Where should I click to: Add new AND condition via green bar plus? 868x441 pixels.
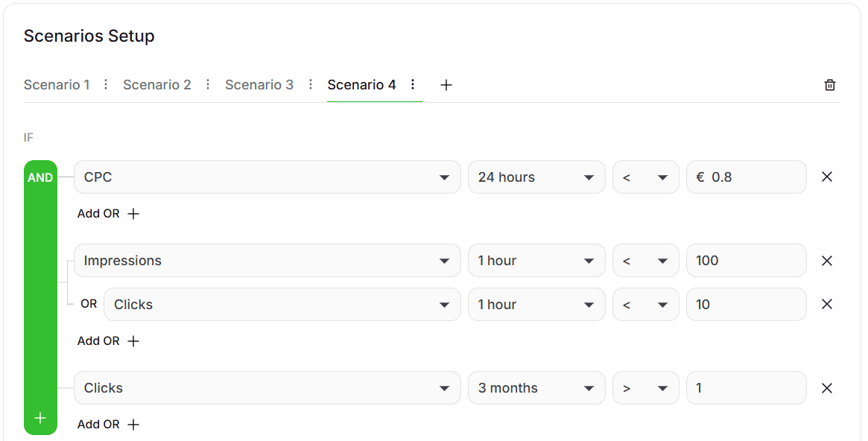coord(40,418)
